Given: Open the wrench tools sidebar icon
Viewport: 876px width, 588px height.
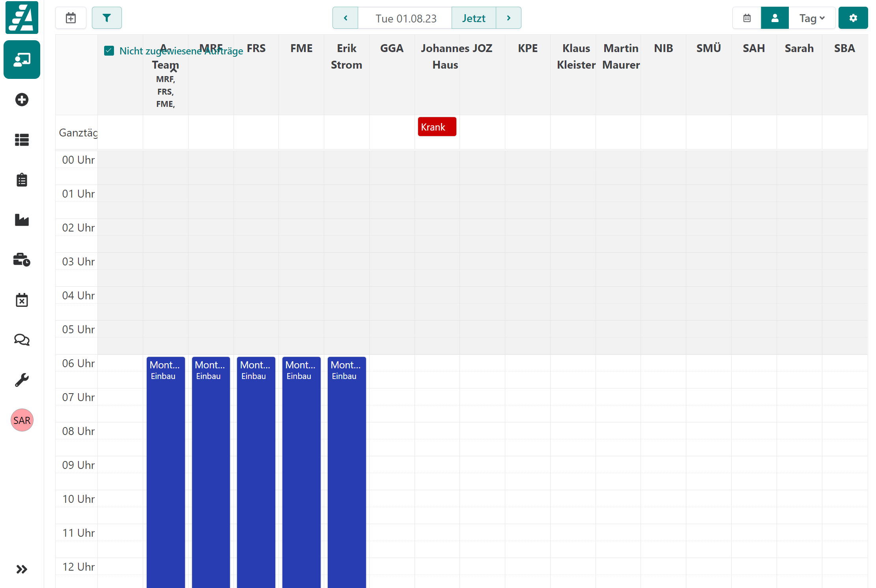Looking at the screenshot, I should point(22,380).
